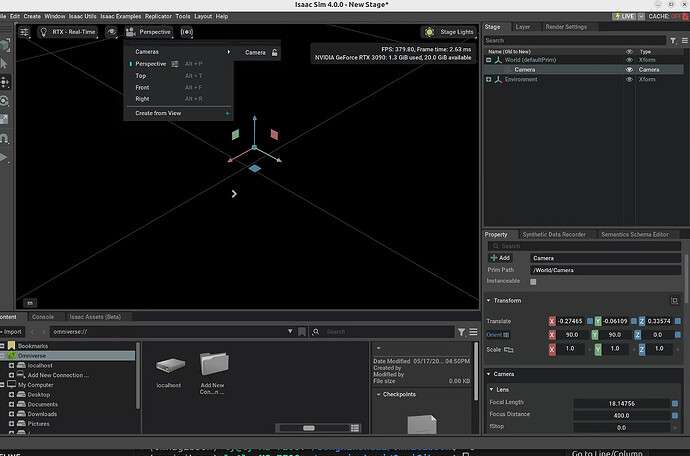
Task: Click the Focus Distance value field
Action: [621, 416]
